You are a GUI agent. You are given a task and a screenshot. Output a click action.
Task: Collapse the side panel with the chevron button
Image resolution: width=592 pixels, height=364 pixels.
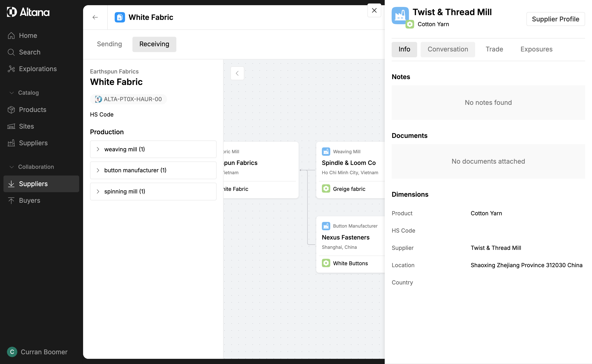pyautogui.click(x=237, y=73)
